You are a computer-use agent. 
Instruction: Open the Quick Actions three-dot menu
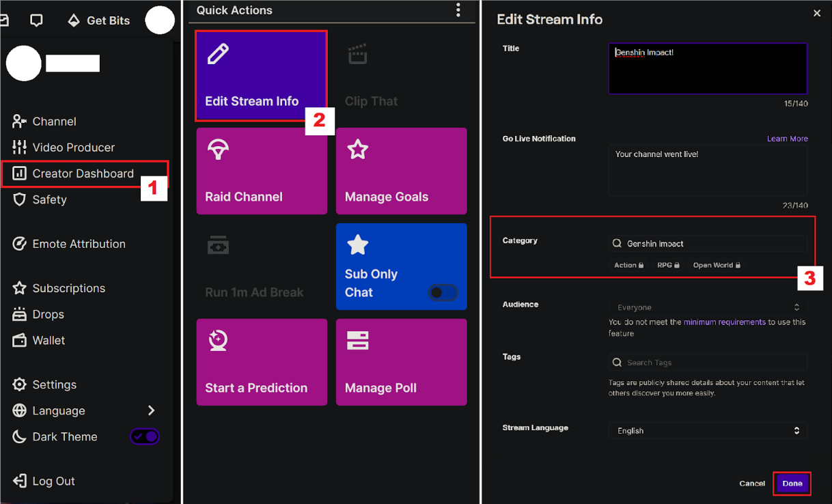[x=458, y=10]
